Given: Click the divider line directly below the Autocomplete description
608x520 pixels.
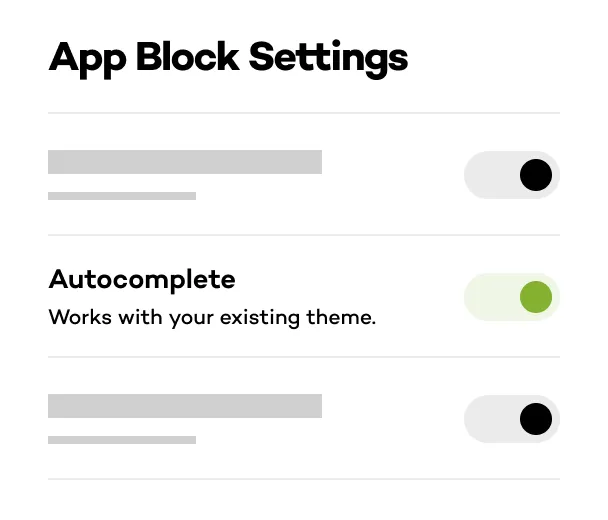Looking at the screenshot, I should pos(304,357).
